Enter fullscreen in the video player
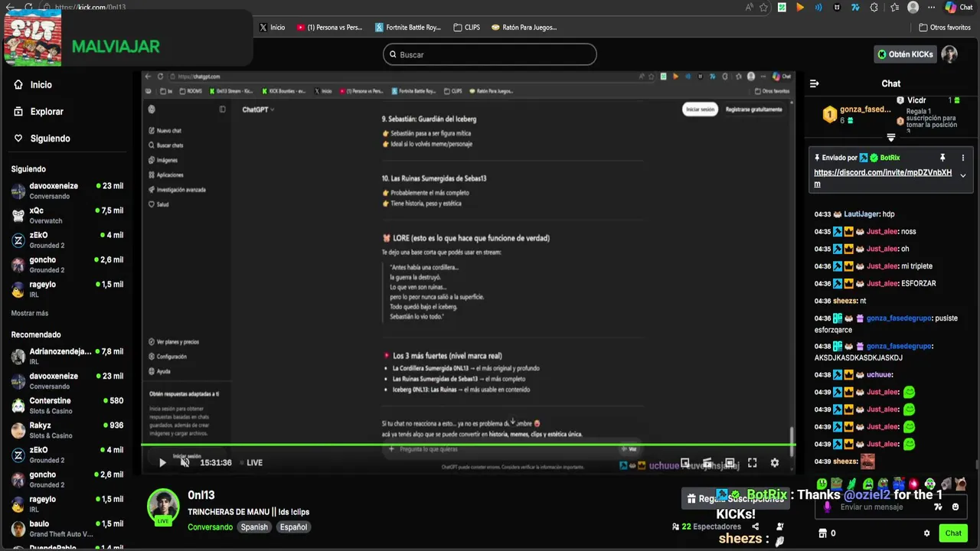This screenshot has width=980, height=551. coord(752,462)
